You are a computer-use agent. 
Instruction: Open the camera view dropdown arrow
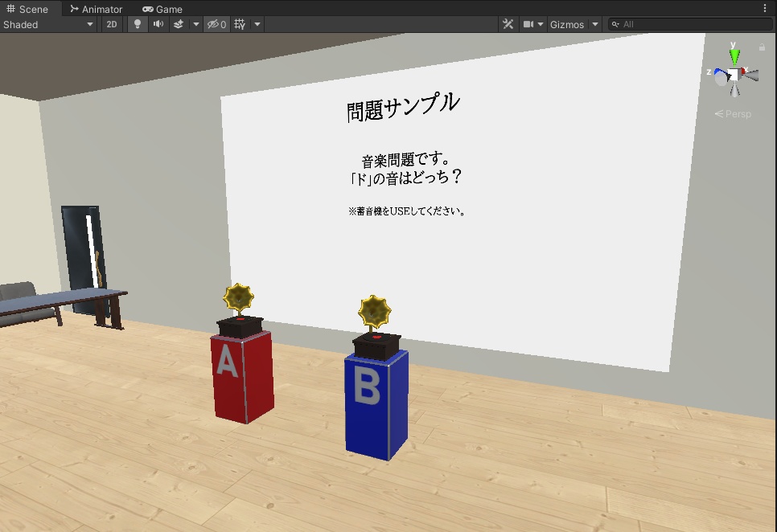pyautogui.click(x=541, y=24)
